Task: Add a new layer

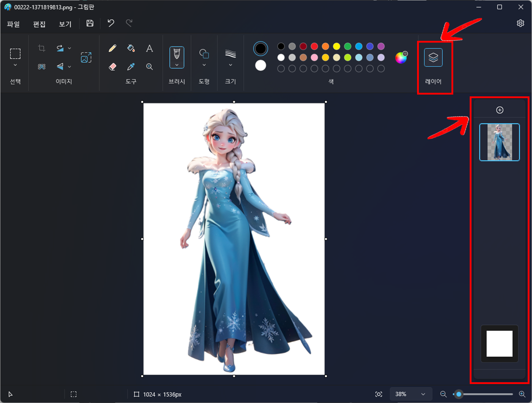Action: pos(500,110)
